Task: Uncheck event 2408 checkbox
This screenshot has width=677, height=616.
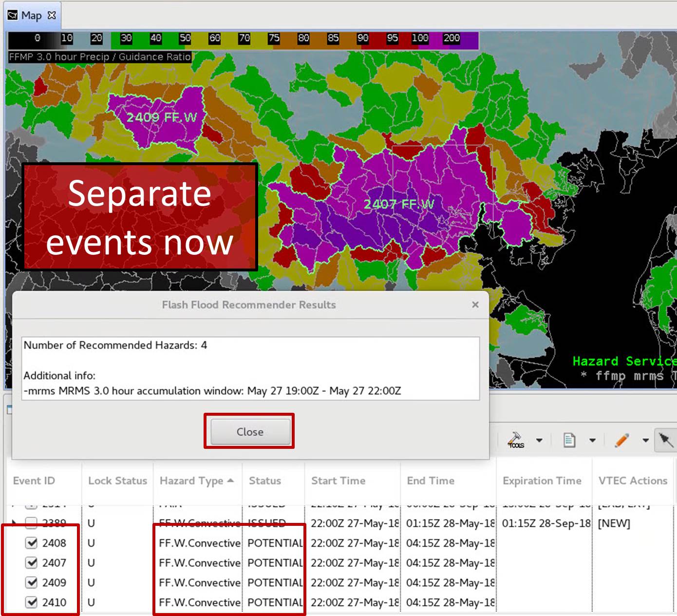Action: click(32, 543)
